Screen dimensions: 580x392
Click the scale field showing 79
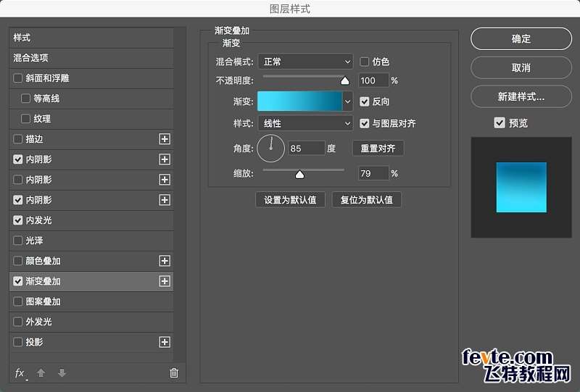point(373,173)
